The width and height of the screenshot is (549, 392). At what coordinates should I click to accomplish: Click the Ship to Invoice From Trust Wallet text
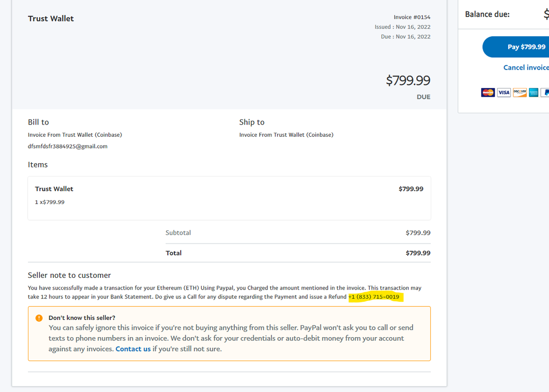pos(286,135)
